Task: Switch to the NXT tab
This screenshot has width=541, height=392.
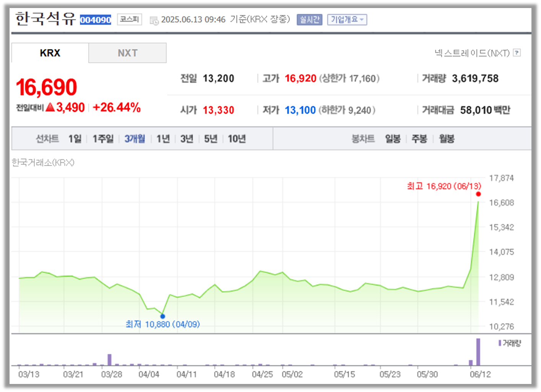Action: click(x=127, y=53)
